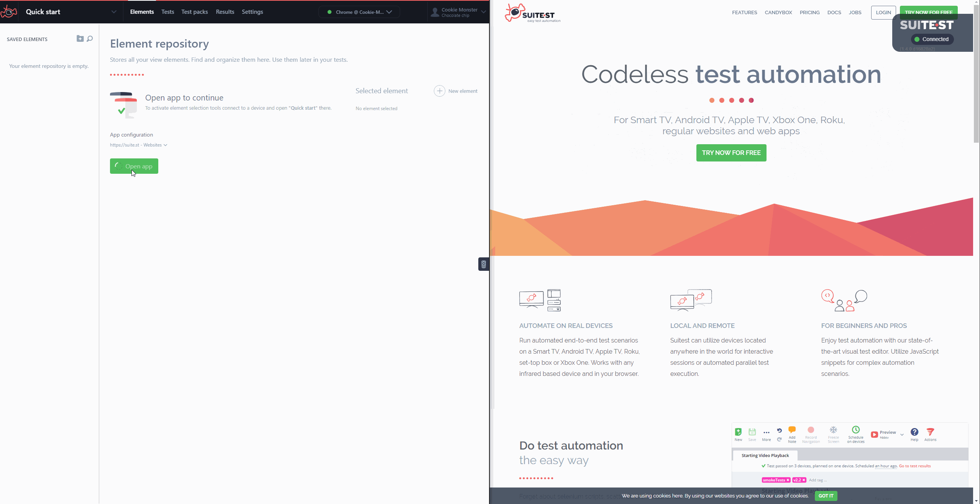This screenshot has width=980, height=504.
Task: Click the Suitest candy logo in app header
Action: coord(9,12)
